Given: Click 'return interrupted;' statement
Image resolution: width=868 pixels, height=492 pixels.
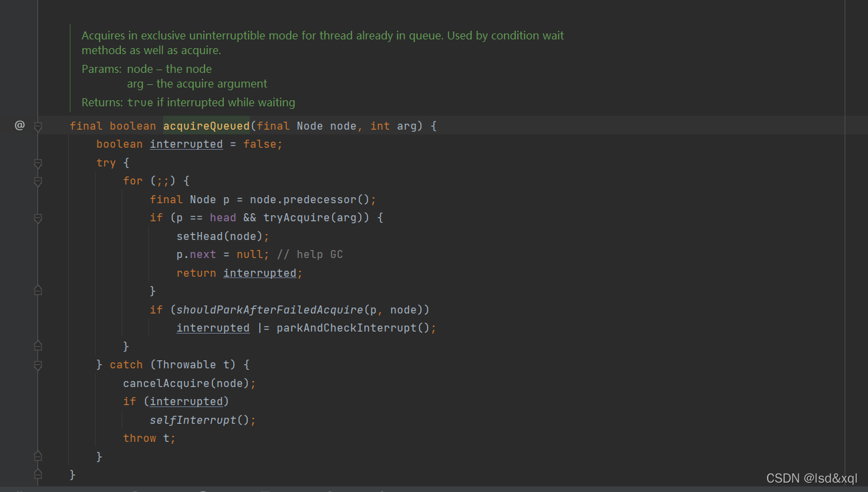Looking at the screenshot, I should click(x=239, y=273).
